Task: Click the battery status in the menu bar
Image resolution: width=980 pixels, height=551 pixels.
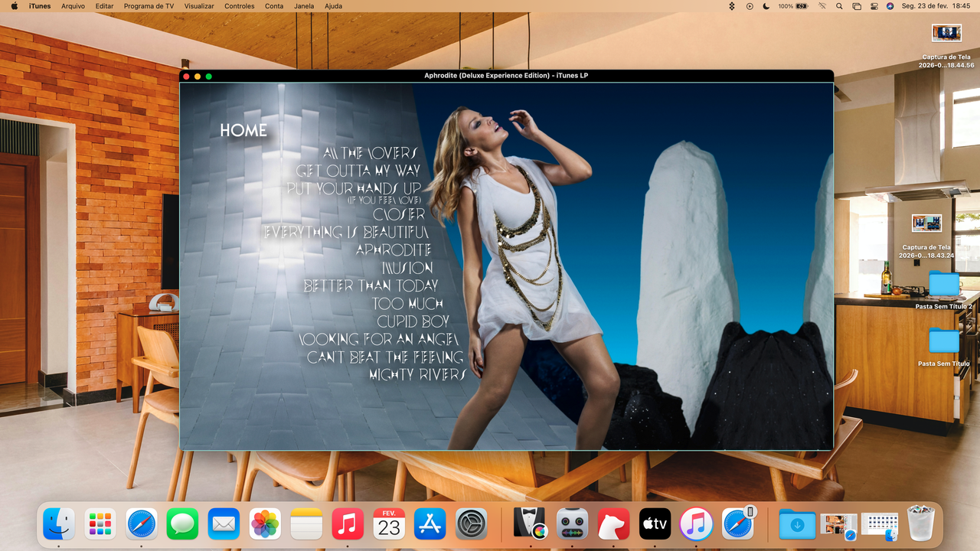Action: [x=793, y=6]
